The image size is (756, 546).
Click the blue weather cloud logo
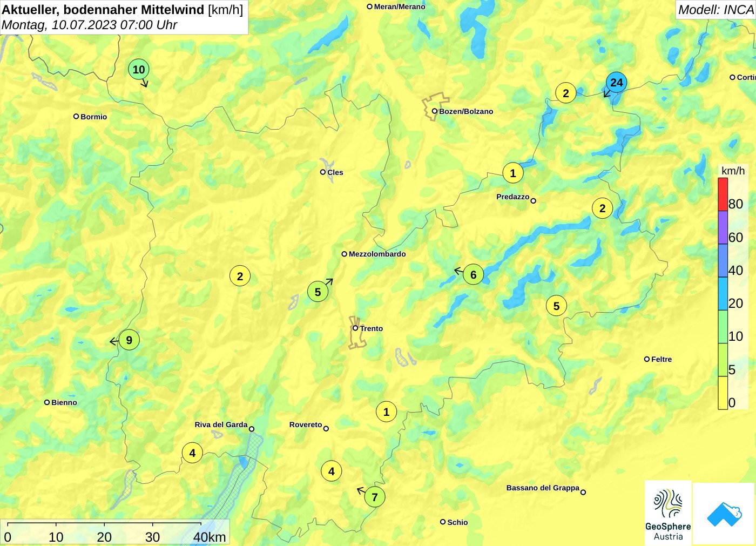pos(724,514)
